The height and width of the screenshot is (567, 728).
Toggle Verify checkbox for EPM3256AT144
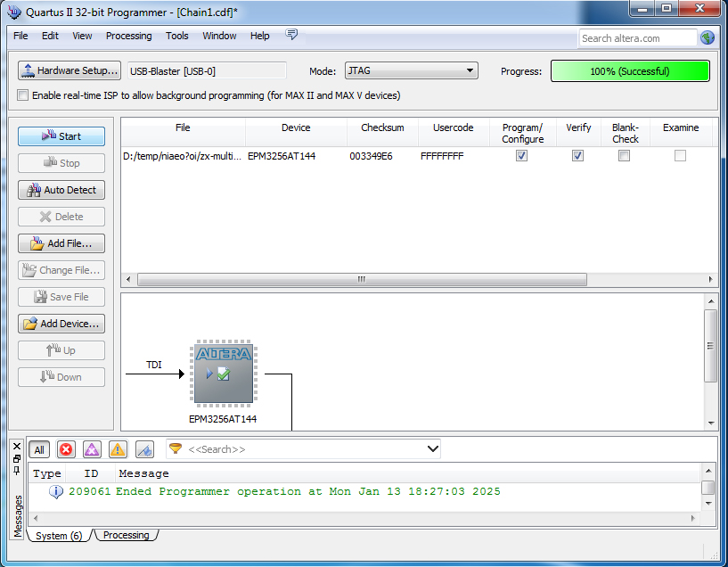point(577,155)
